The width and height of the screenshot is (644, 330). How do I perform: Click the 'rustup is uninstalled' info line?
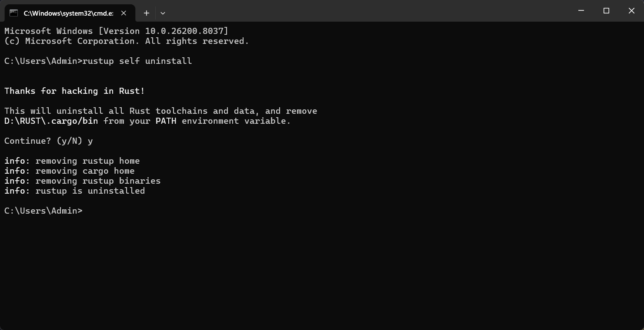click(x=90, y=191)
